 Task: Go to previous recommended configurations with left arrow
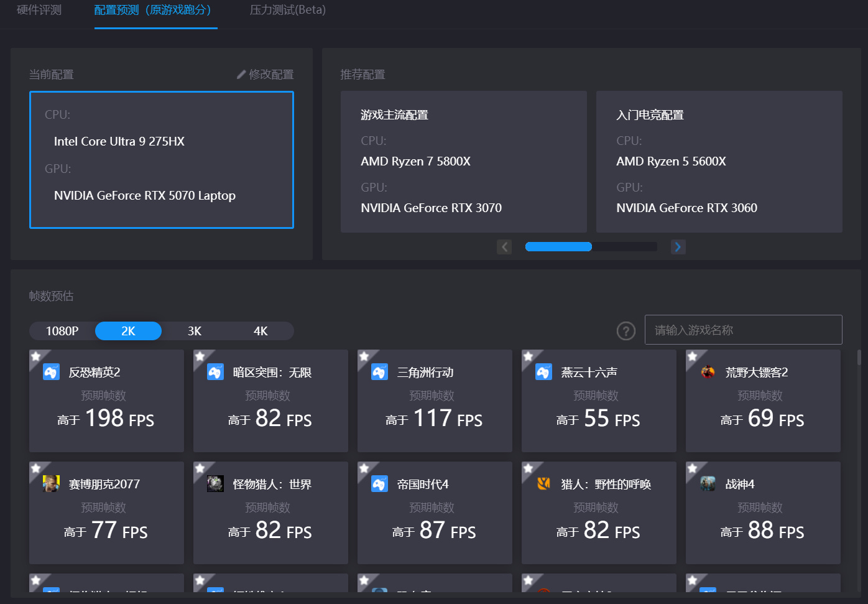(x=504, y=247)
